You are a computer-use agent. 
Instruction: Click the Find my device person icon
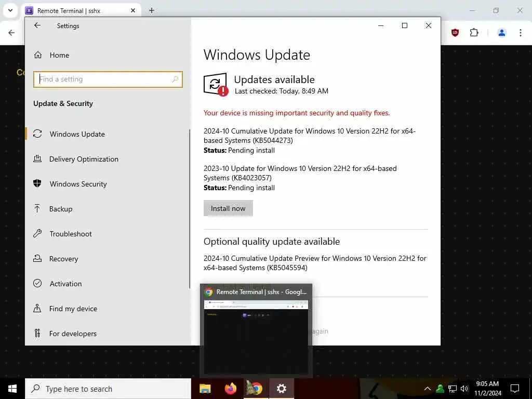click(x=37, y=308)
